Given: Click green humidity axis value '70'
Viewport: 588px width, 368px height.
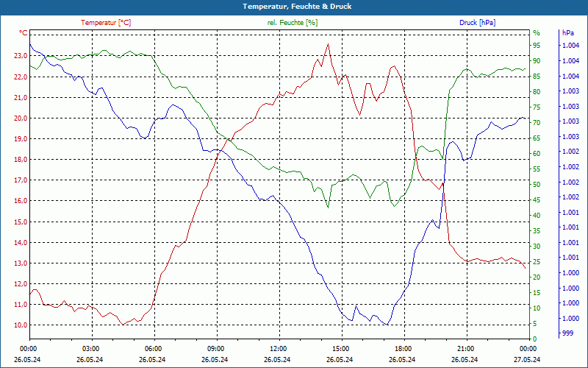Looking at the screenshot, I should click(537, 123).
